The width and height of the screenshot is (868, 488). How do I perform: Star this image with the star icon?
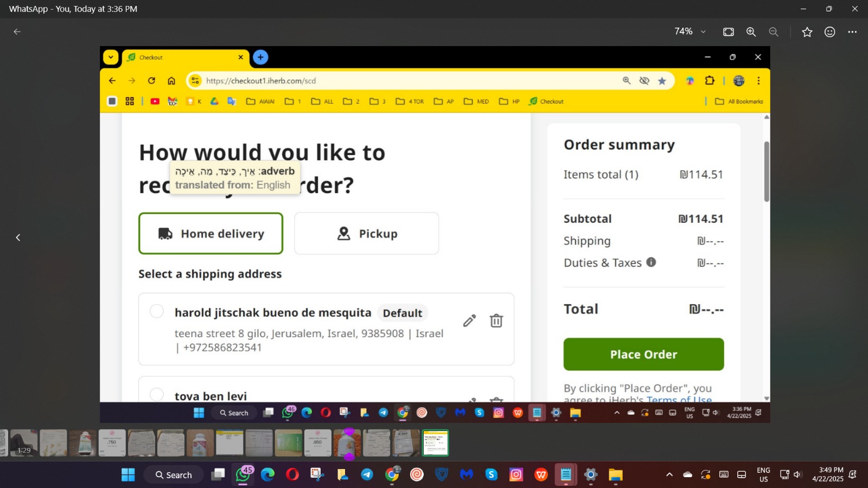[807, 32]
